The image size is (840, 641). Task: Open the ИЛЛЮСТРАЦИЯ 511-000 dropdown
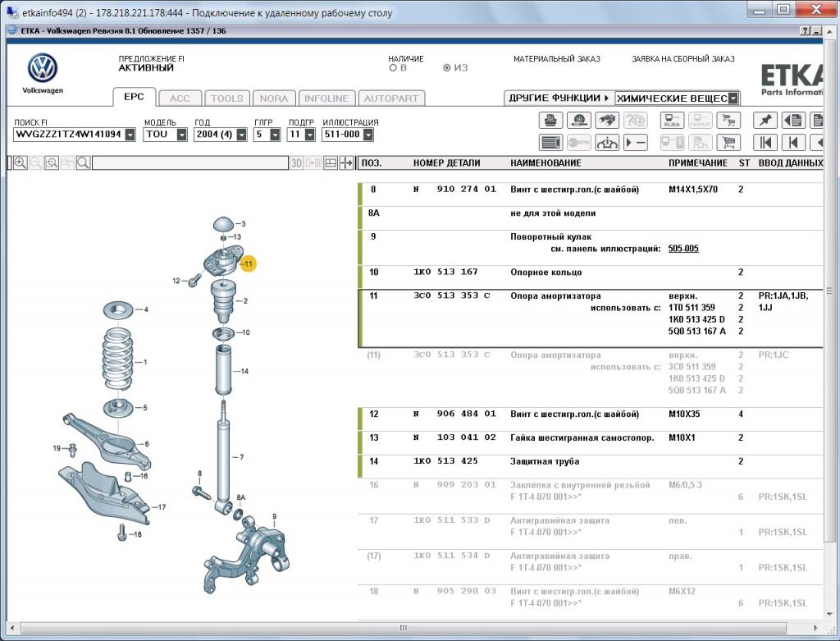pyautogui.click(x=368, y=135)
